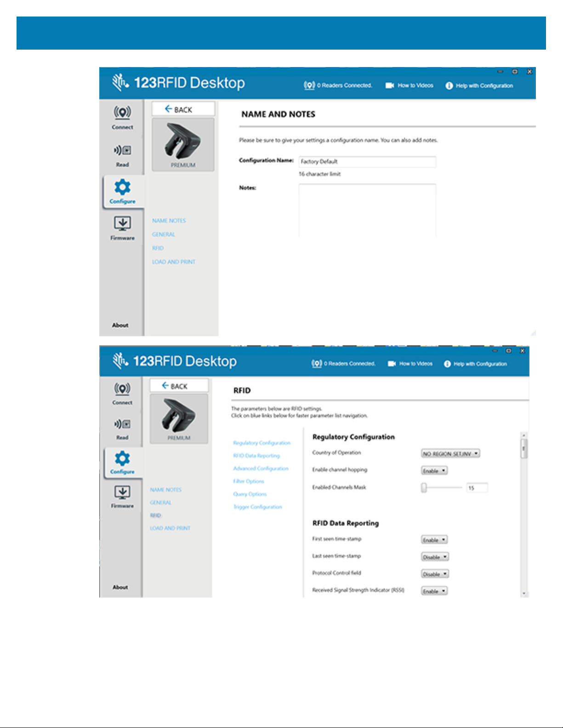The image size is (563, 728).
Task: Jump to Query Options link
Action: tap(250, 495)
